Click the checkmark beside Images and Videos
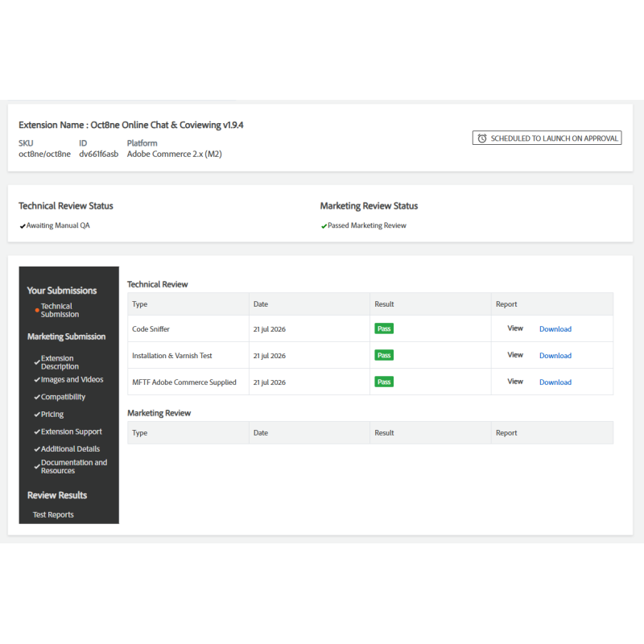This screenshot has height=644, width=644. point(37,380)
